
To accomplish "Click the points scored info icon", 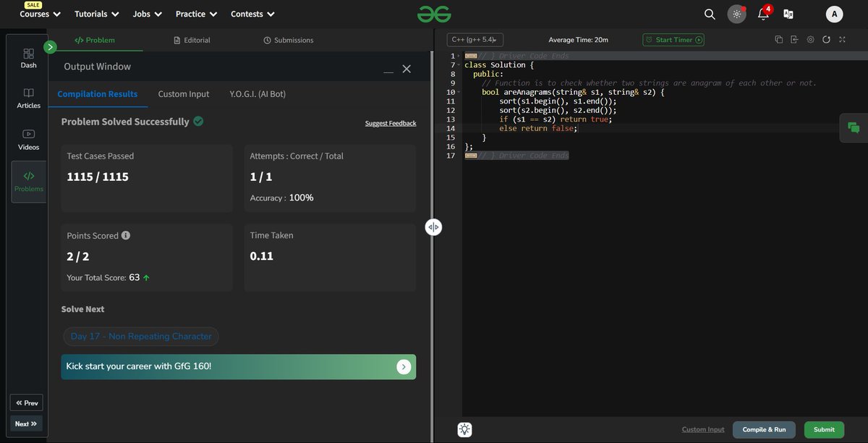I will tap(126, 235).
